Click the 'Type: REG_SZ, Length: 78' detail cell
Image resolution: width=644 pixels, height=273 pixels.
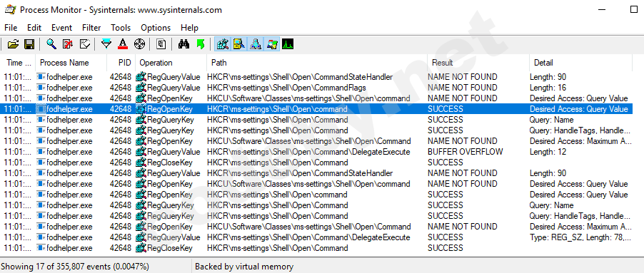coord(580,237)
